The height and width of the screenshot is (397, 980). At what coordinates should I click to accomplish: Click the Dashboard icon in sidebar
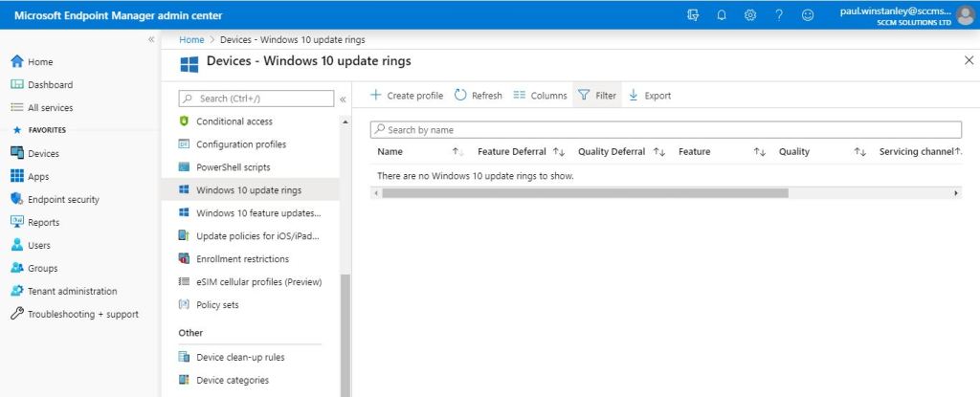(x=17, y=84)
